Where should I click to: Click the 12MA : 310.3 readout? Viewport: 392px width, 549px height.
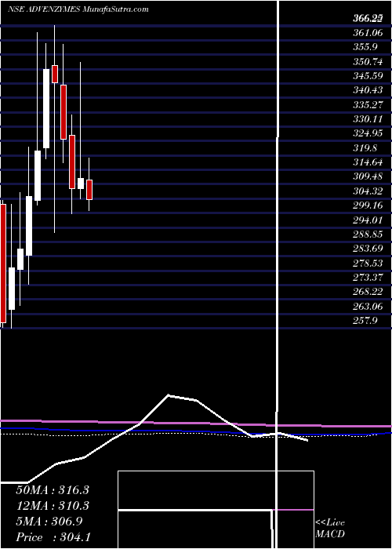point(53,506)
